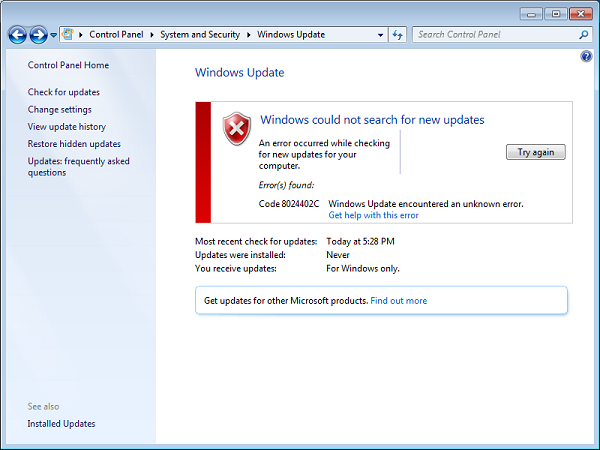Select Control Panel breadcrumb
This screenshot has height=450, width=600.
[x=116, y=34]
